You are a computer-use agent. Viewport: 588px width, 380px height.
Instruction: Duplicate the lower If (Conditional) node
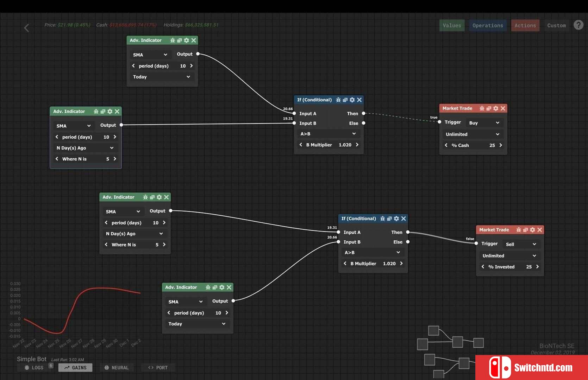tap(389, 218)
